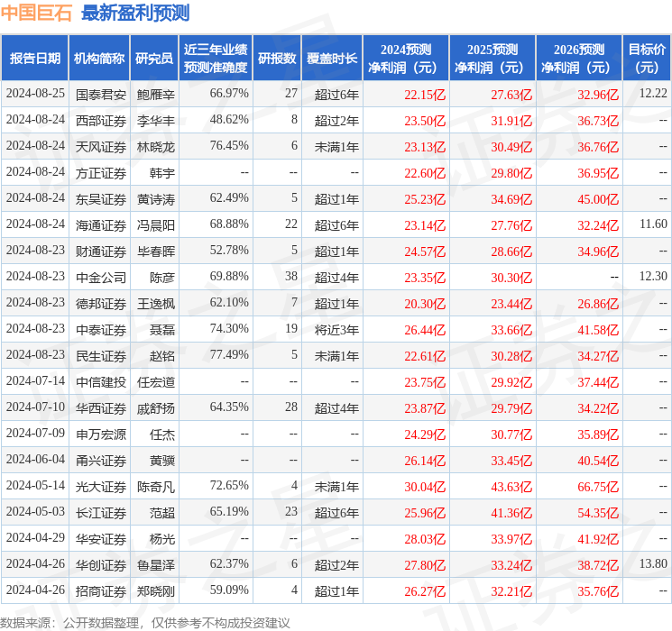Click analyst name 冯晨阳
The width and height of the screenshot is (672, 631).
point(156,224)
